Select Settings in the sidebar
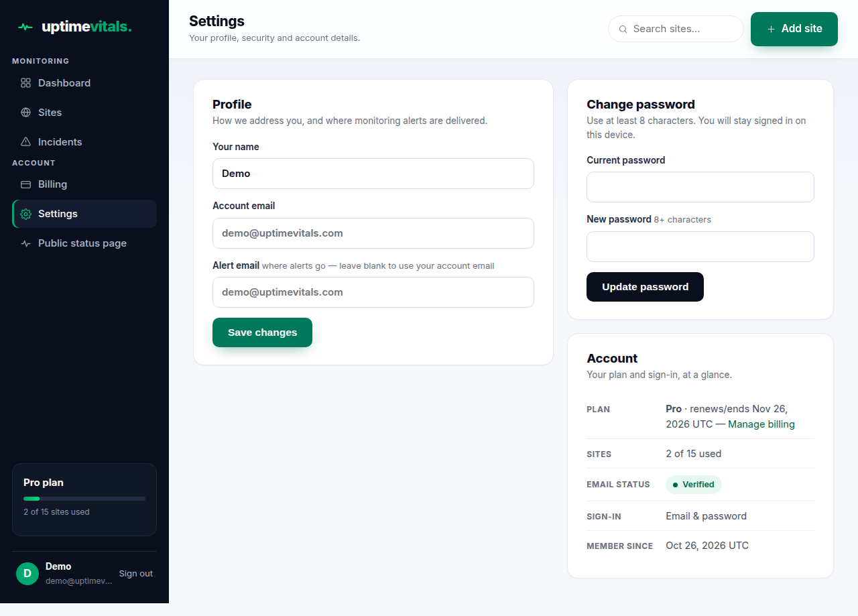Image resolution: width=858 pixels, height=616 pixels. tap(84, 214)
